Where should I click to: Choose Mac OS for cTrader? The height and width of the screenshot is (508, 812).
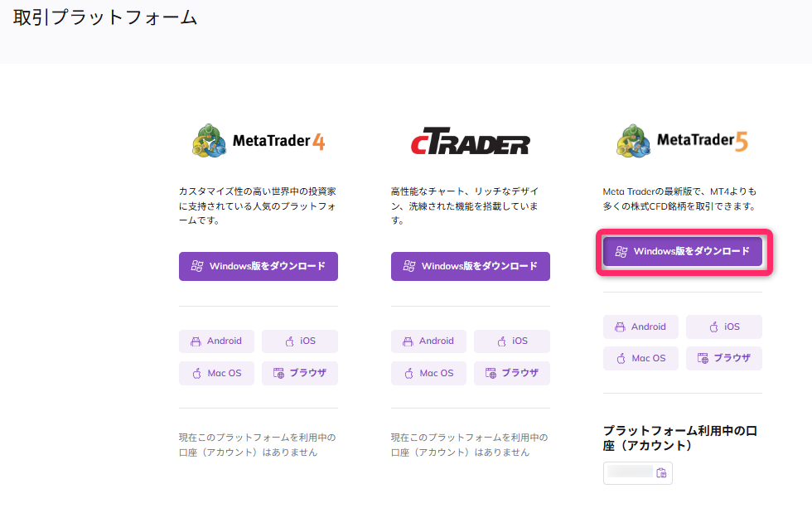click(428, 373)
